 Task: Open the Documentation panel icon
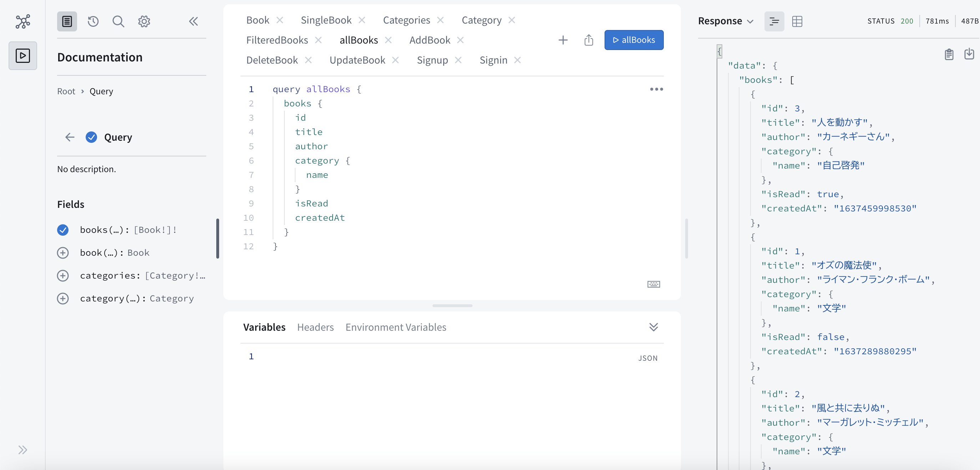(67, 21)
